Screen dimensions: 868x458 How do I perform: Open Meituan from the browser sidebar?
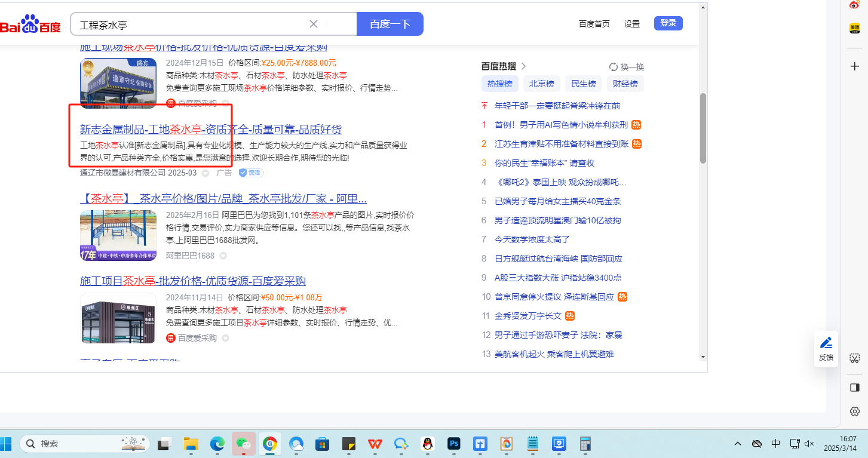(x=854, y=28)
